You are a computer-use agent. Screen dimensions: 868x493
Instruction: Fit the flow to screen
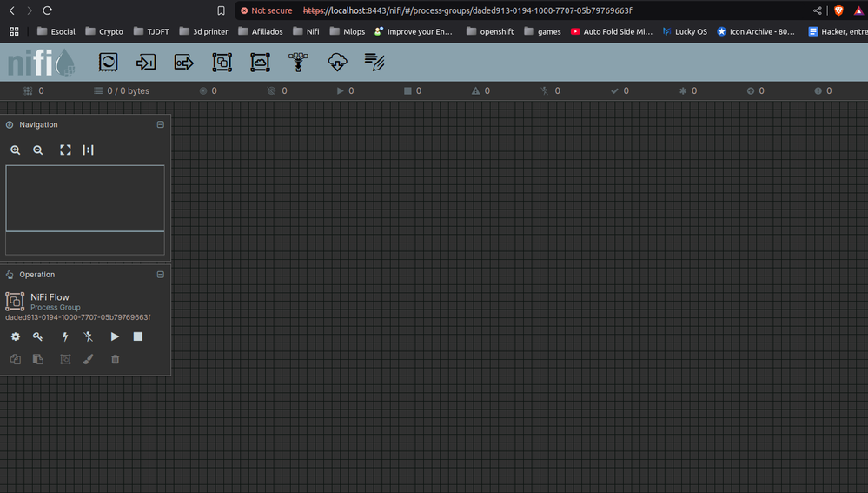pos(65,150)
